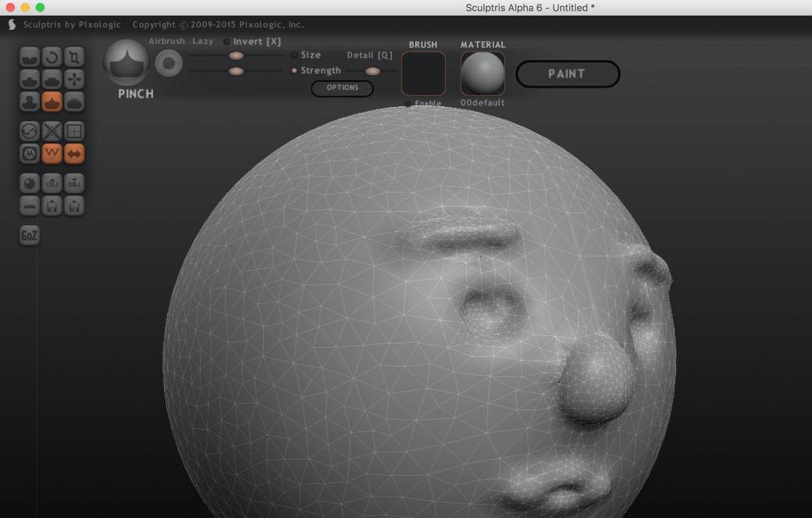Select the Scale tool icon
This screenshot has height=518, width=812.
pos(74,57)
